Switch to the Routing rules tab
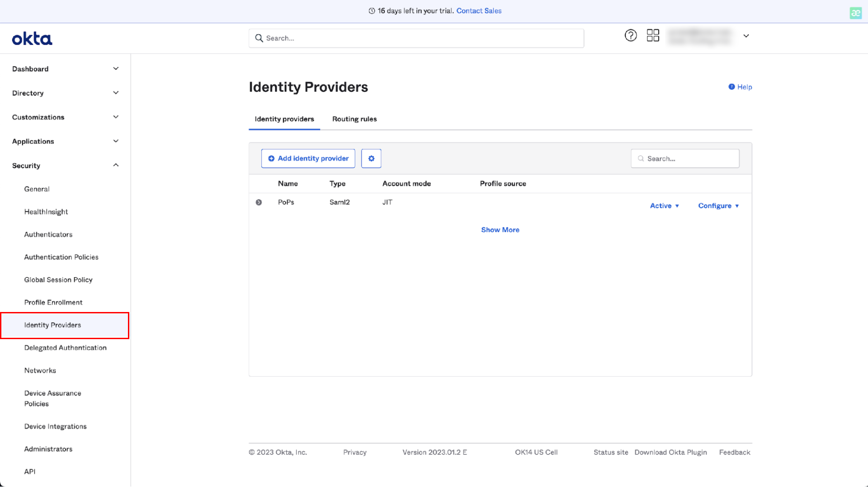The width and height of the screenshot is (868, 487). [x=354, y=119]
